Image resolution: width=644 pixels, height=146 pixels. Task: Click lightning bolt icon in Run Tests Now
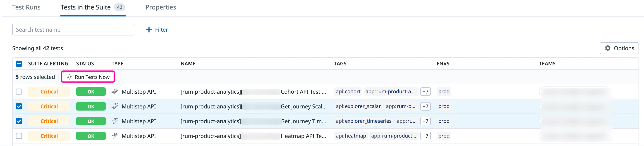click(69, 77)
